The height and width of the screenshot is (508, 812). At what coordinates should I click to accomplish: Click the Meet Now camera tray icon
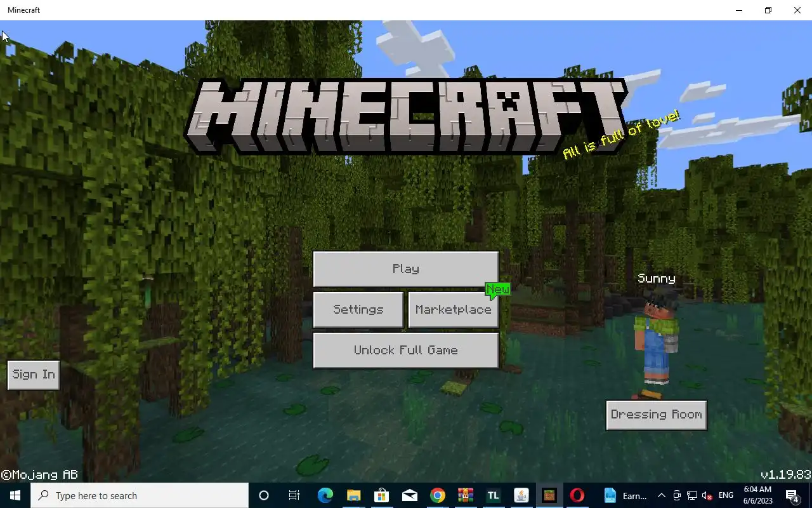tap(677, 495)
